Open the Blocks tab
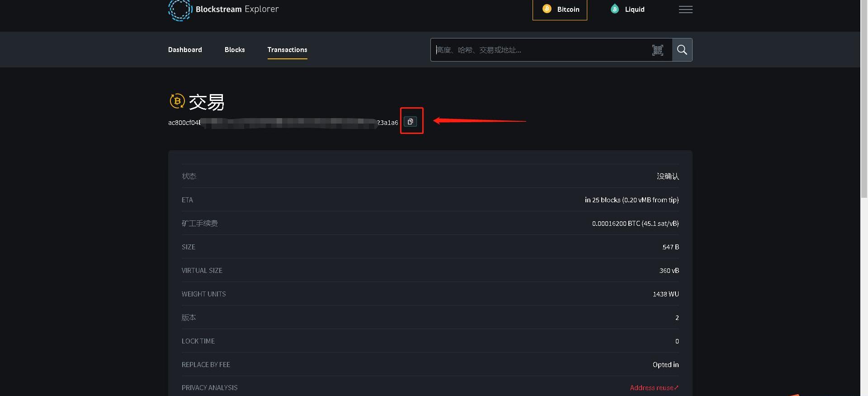 pos(235,50)
